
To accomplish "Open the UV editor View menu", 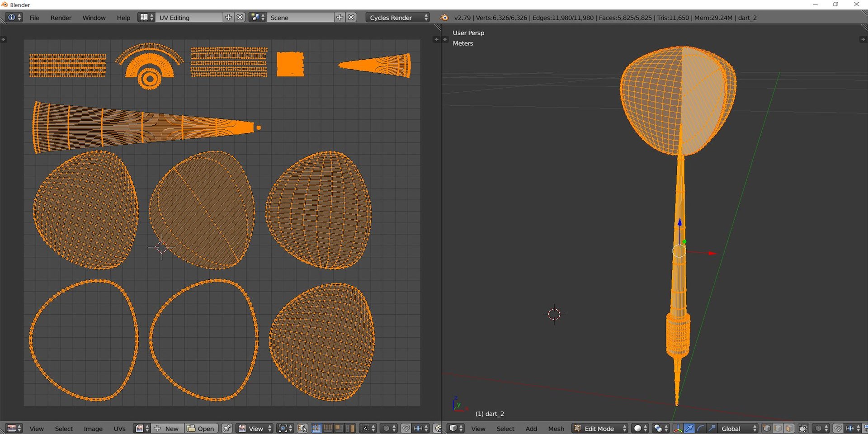I will click(x=37, y=429).
